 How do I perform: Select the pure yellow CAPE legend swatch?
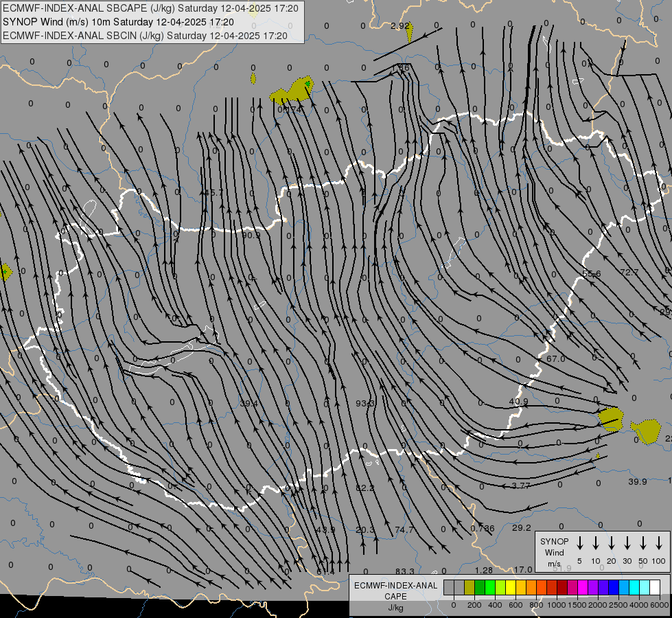click(x=511, y=588)
